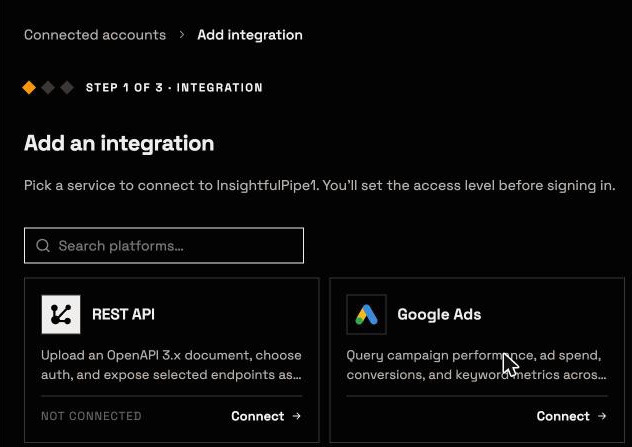Click the Connected accounts breadcrumb link
The image size is (632, 447).
pos(95,35)
